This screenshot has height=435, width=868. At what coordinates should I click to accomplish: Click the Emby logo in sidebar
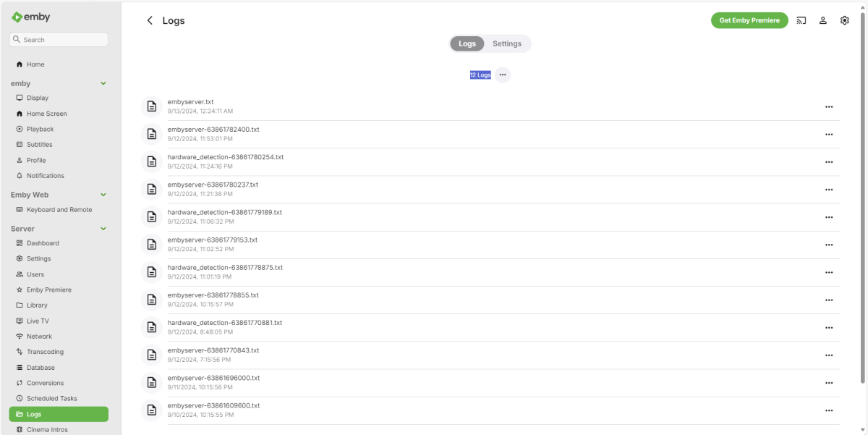[32, 17]
